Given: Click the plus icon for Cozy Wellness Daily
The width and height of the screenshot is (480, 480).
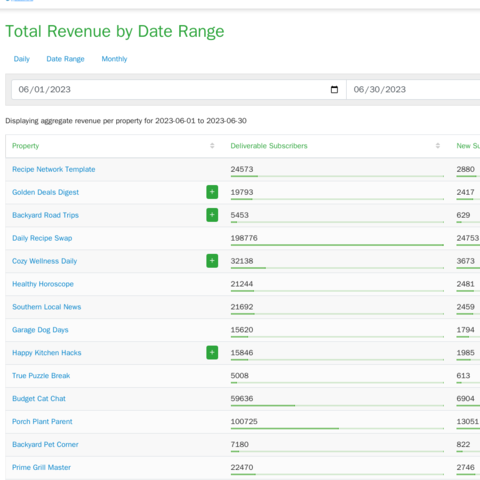Looking at the screenshot, I should [x=212, y=261].
